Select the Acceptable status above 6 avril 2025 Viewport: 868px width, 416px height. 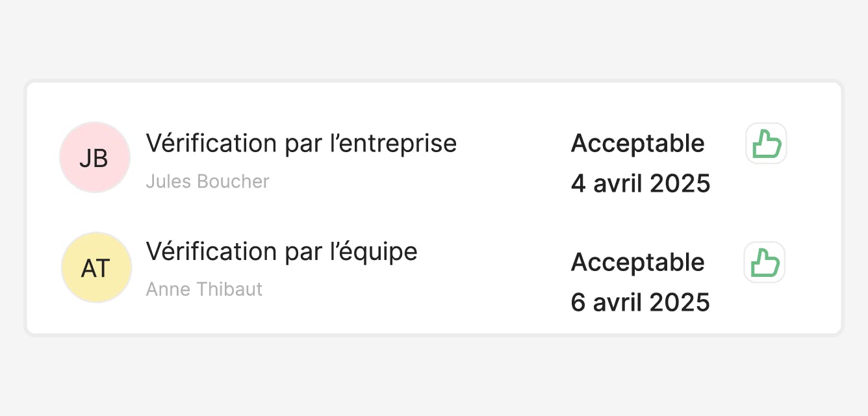637,263
